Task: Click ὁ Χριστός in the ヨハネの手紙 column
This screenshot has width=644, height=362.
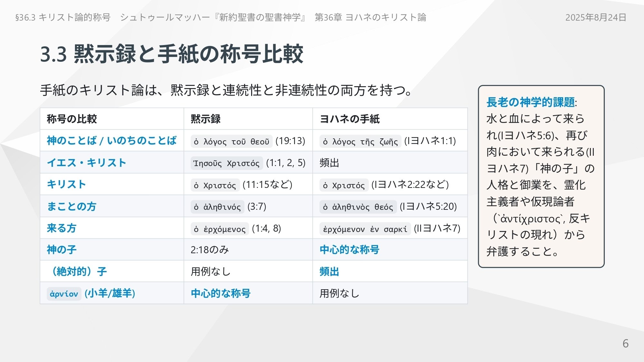Action: click(344, 185)
